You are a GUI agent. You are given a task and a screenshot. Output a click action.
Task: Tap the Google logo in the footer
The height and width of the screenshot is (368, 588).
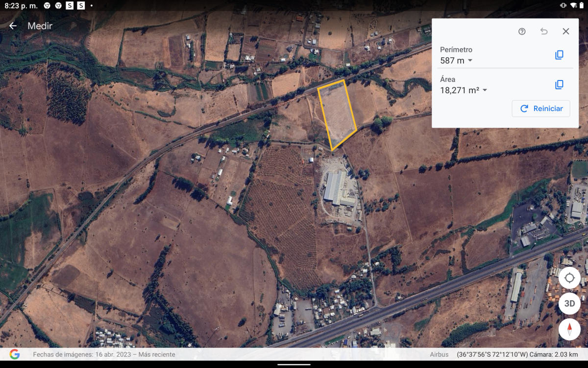click(x=15, y=354)
